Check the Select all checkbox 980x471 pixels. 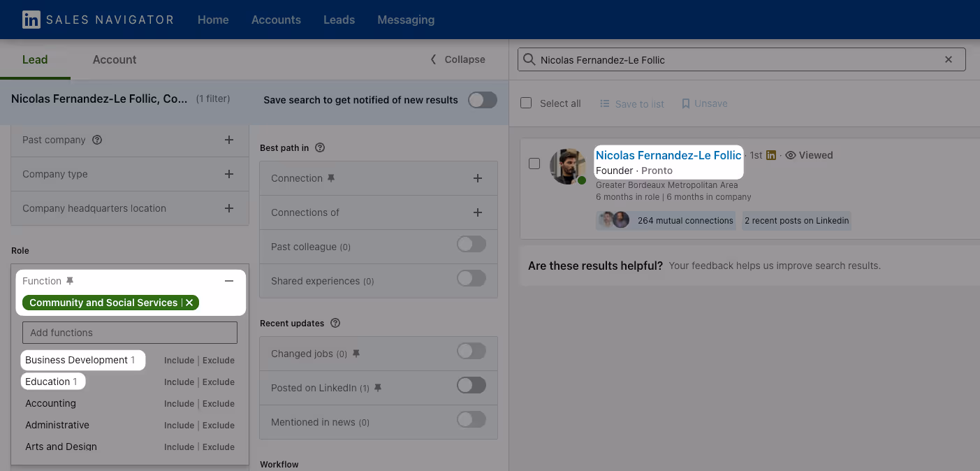pos(527,103)
